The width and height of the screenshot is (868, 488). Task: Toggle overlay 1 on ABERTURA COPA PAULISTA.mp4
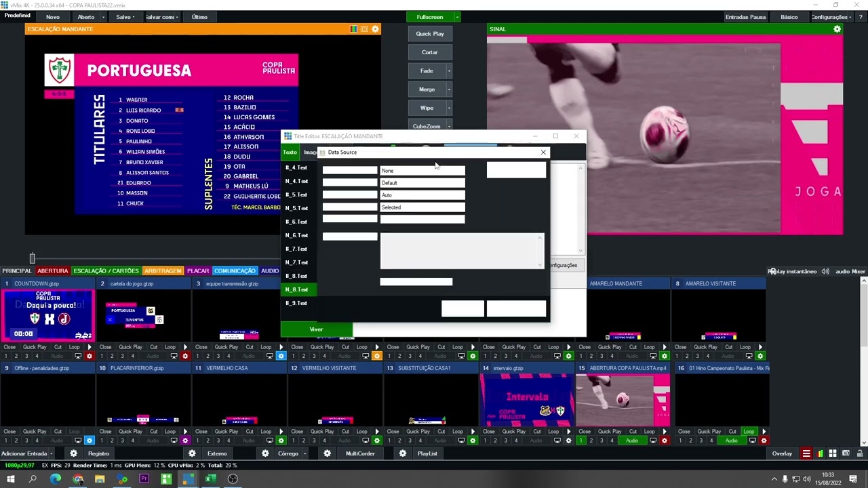click(x=580, y=441)
